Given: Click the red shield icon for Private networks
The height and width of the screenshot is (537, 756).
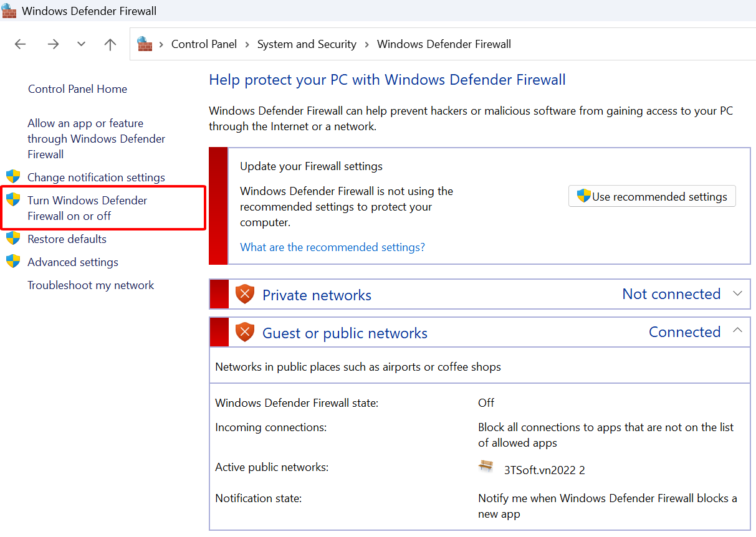Looking at the screenshot, I should point(245,294).
